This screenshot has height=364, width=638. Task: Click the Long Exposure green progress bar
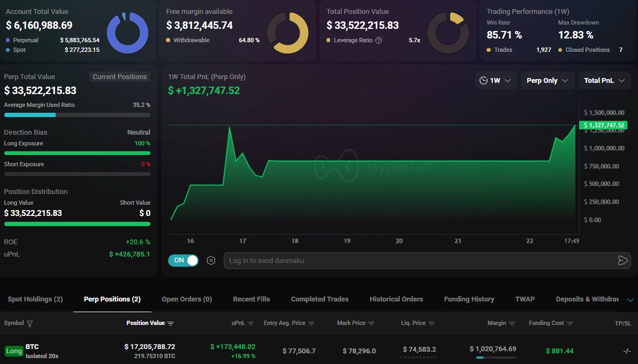click(x=77, y=153)
